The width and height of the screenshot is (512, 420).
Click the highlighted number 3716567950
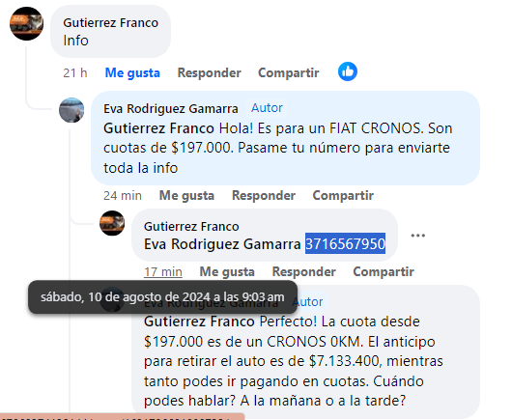pyautogui.click(x=345, y=243)
